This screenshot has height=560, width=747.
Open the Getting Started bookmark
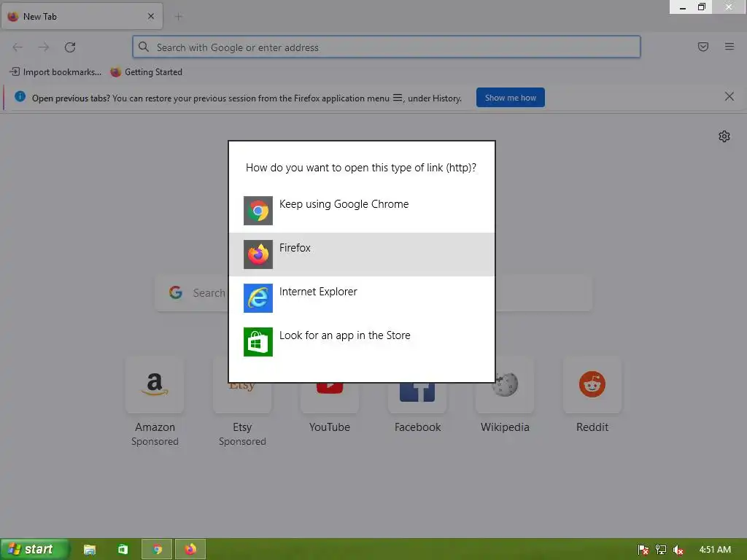(x=146, y=72)
